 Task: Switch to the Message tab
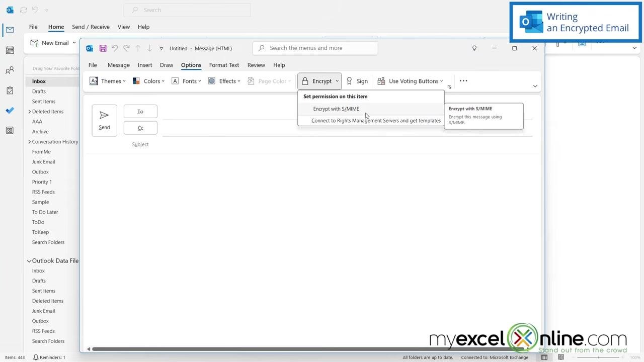point(119,65)
